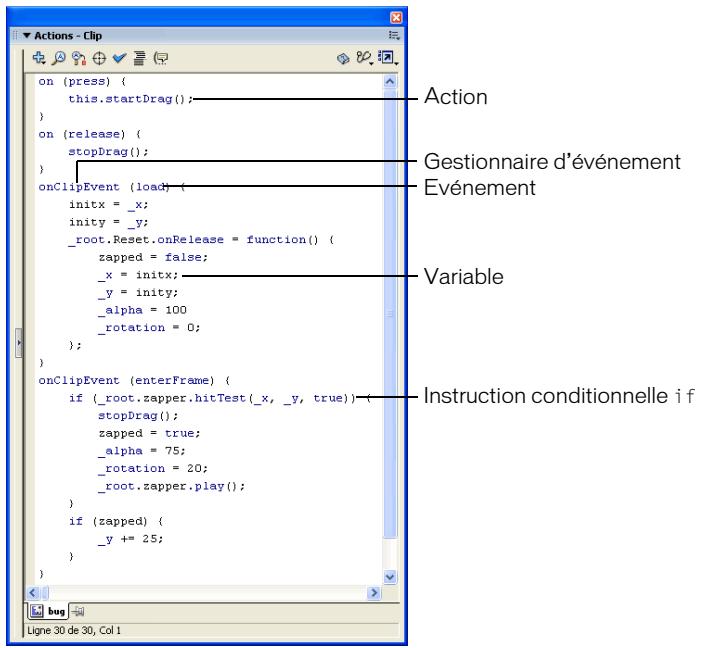Viewport: 701px width, 648px height.
Task: Click the 'if (zapped) {' code line
Action: click(x=116, y=521)
